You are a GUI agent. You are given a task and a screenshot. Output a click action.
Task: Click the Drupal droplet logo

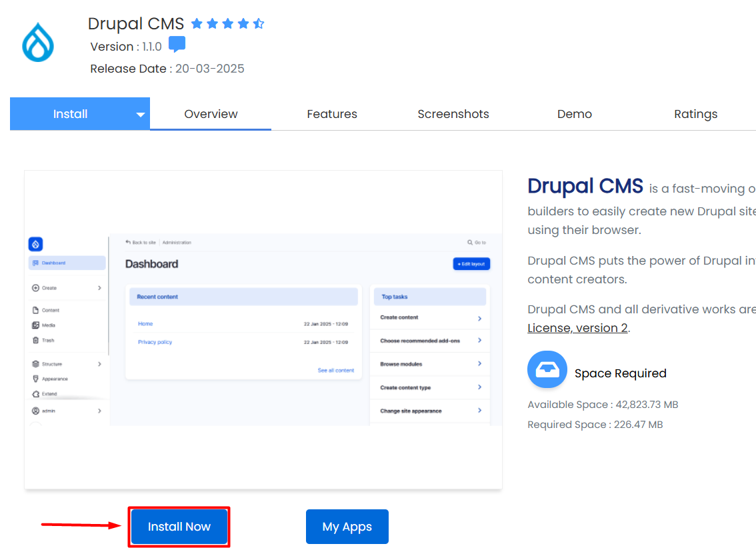point(38,43)
